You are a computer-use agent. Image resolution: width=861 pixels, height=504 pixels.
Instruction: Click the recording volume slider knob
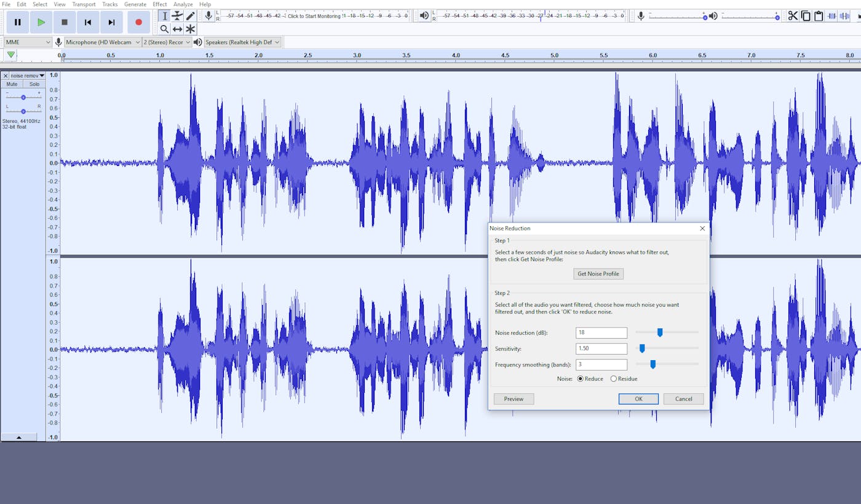[x=705, y=17]
